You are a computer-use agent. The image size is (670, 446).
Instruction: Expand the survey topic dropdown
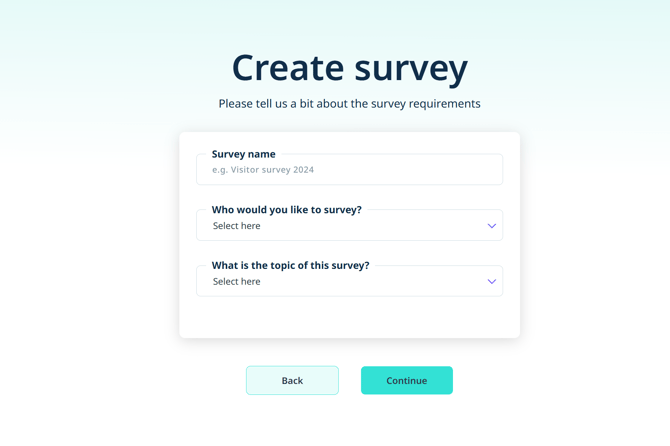click(x=349, y=282)
